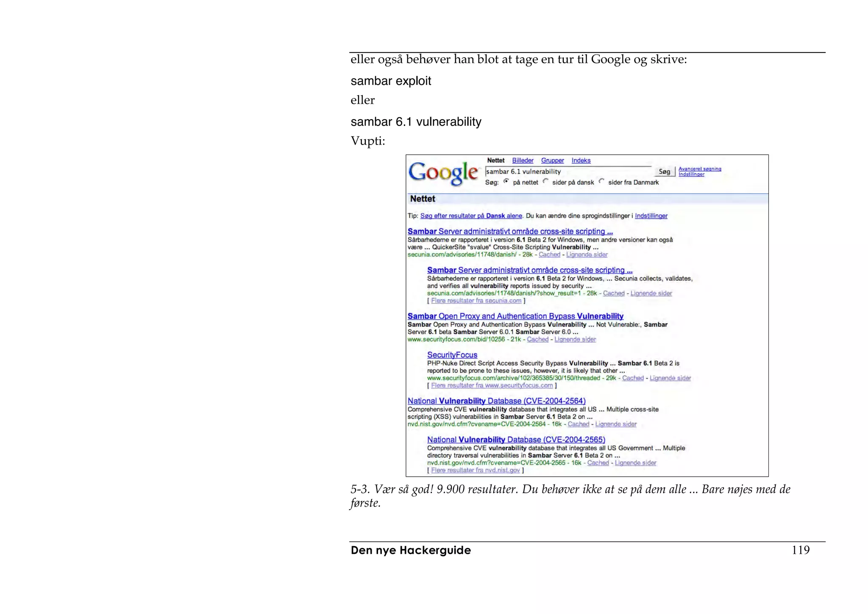The width and height of the screenshot is (868, 614).
Task: Open Sambar Open Proxy and Authentication Bypass result
Action: point(515,316)
